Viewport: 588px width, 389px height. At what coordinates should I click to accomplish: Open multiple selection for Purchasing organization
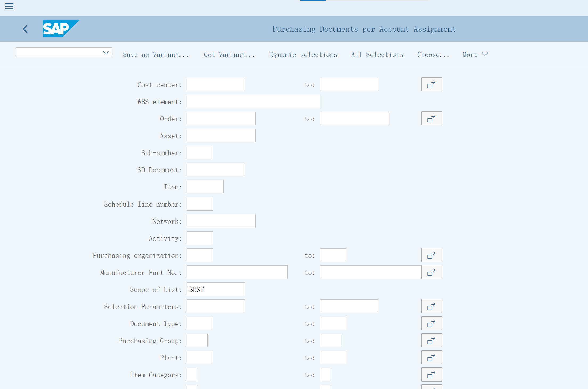pyautogui.click(x=431, y=255)
